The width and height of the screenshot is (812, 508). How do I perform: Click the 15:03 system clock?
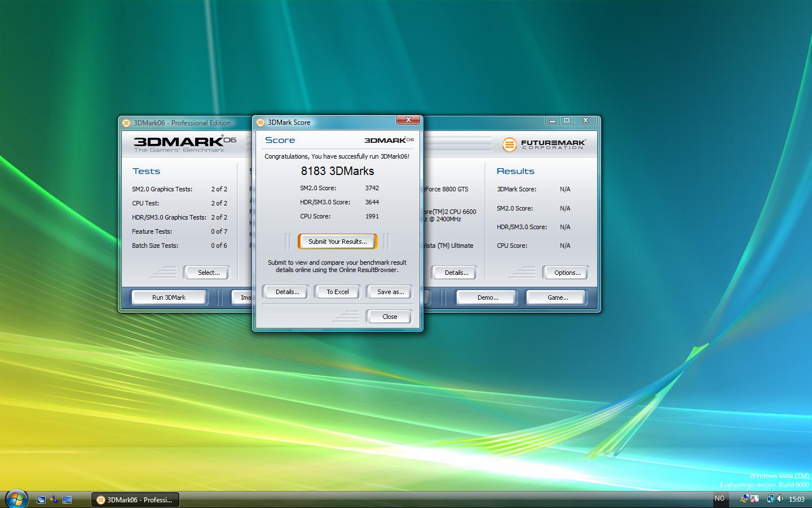(x=796, y=500)
